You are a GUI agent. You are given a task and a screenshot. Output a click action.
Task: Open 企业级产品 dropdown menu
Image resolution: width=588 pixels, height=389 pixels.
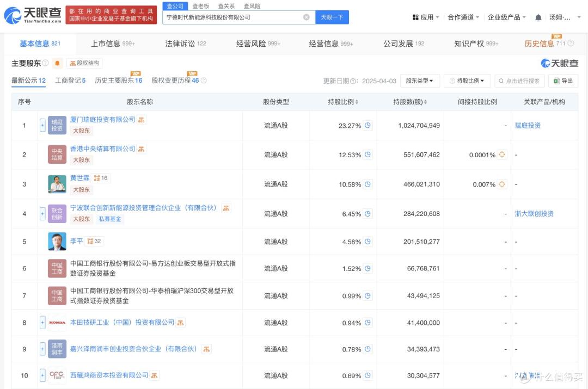pos(507,17)
